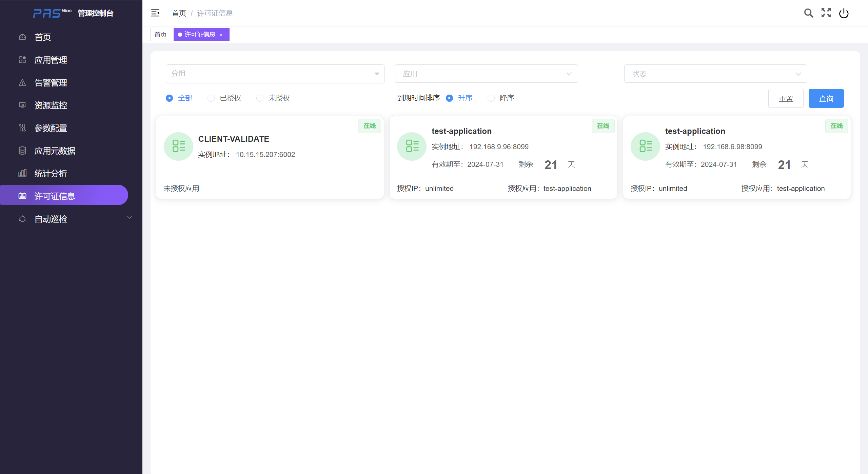Click the 重置 button
Image resolution: width=868 pixels, height=474 pixels.
point(786,99)
